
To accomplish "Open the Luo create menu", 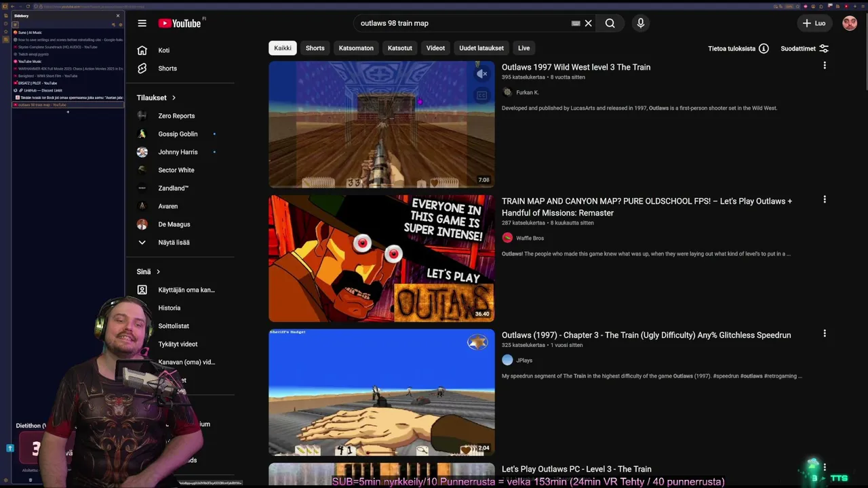I will point(814,23).
